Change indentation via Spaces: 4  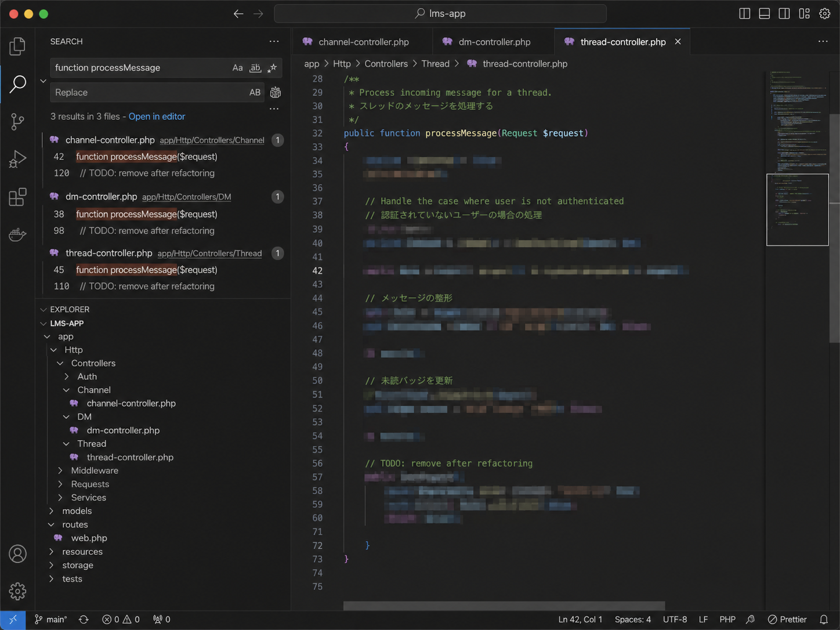click(632, 620)
